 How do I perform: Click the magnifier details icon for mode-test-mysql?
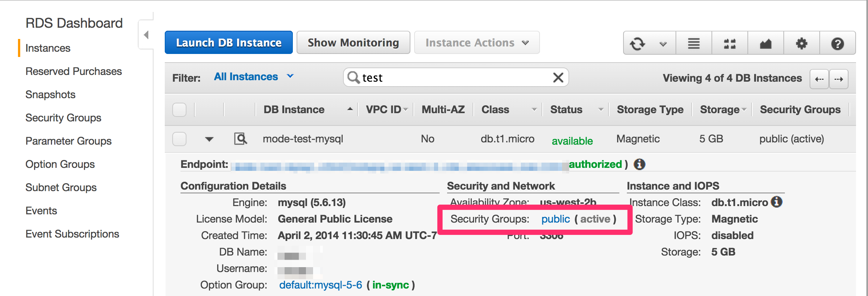point(240,139)
